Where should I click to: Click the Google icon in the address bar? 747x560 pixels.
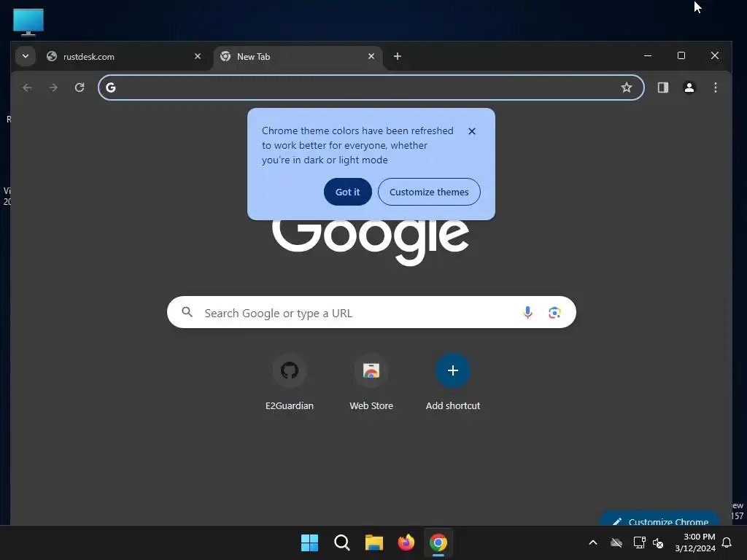pyautogui.click(x=111, y=87)
